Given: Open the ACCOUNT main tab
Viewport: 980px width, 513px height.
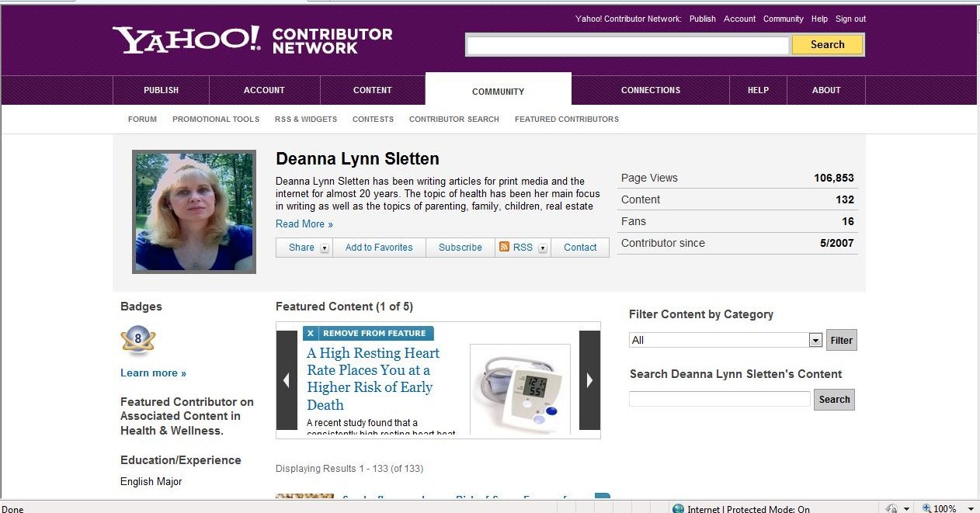Looking at the screenshot, I should [264, 90].
